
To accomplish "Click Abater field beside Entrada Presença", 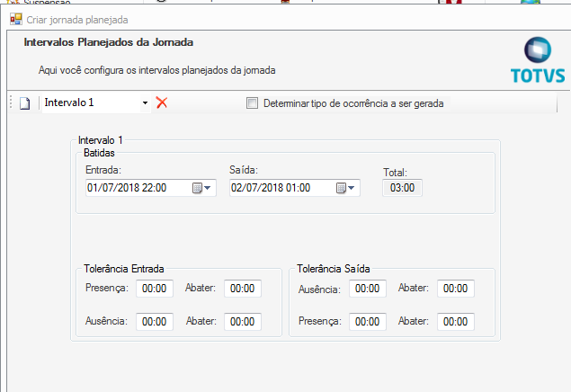I will 243,289.
